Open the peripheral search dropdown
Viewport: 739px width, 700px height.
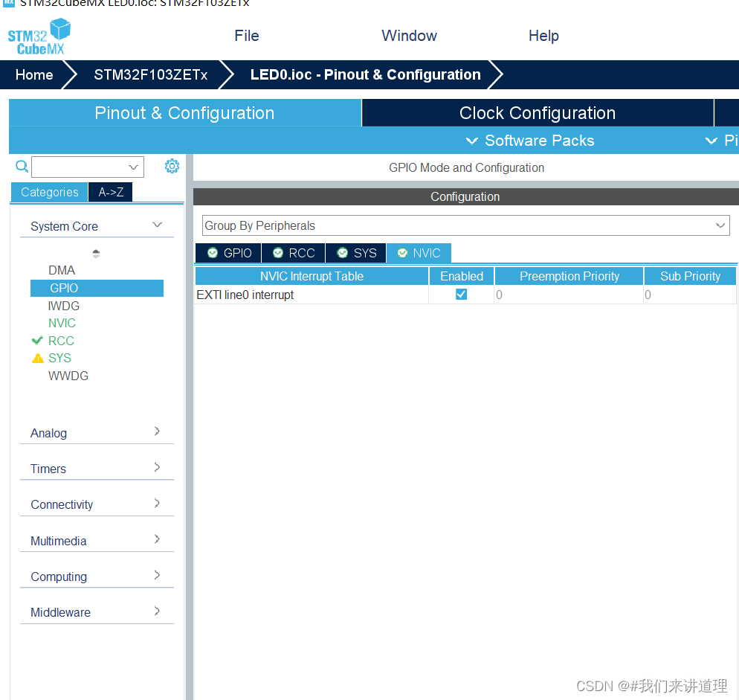coord(133,167)
